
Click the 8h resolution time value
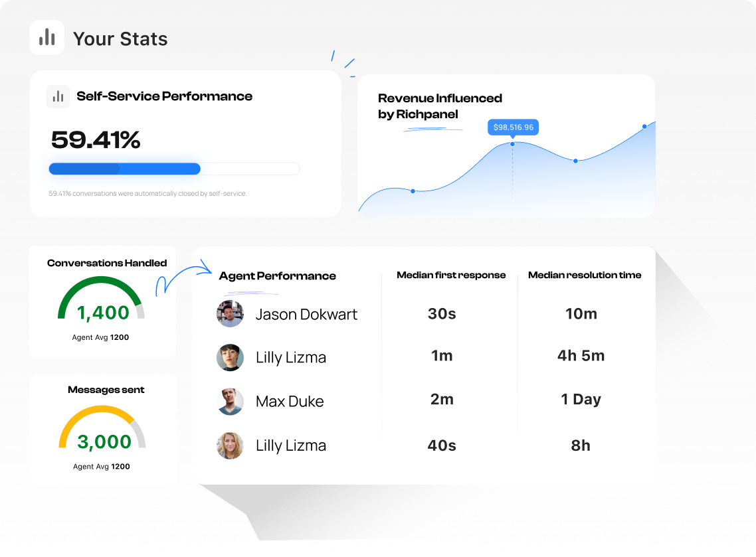click(x=581, y=445)
